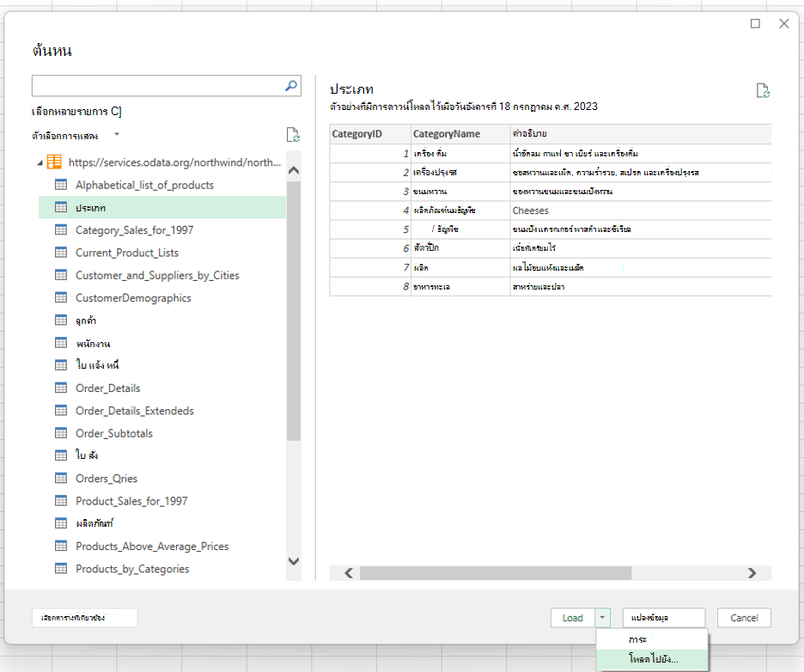Click the OData feed root icon
The height and width of the screenshot is (672, 804).
[54, 162]
